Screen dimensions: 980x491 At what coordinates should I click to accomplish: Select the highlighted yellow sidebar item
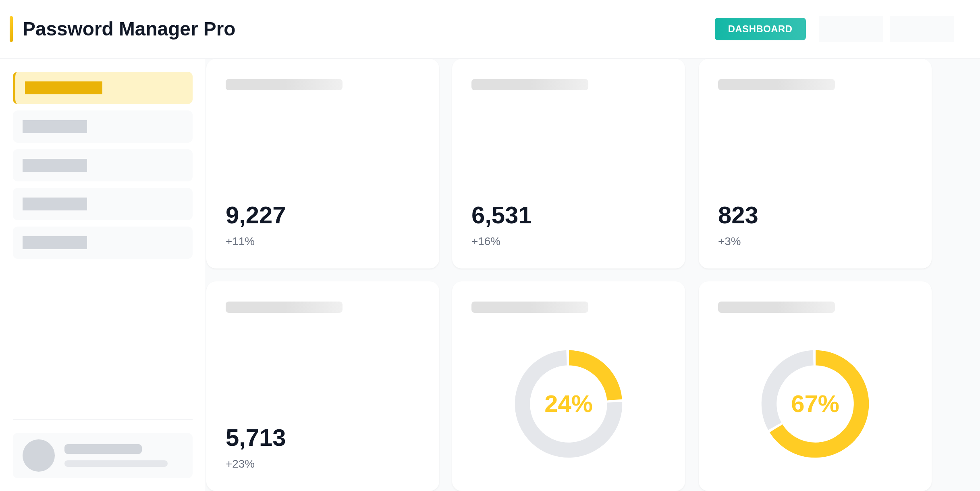click(x=103, y=88)
